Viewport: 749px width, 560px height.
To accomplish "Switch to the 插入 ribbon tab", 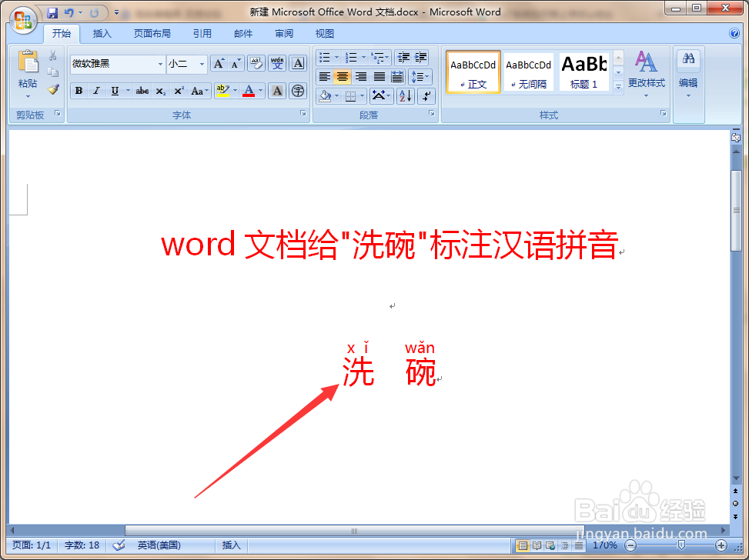I will point(102,33).
